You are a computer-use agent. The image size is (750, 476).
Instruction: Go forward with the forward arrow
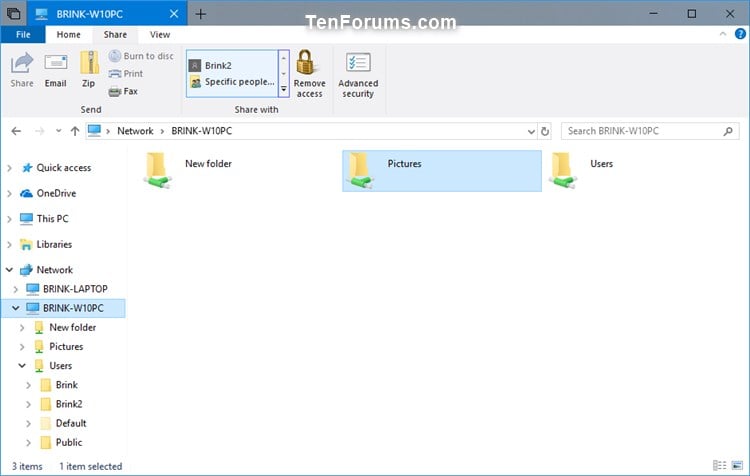[x=40, y=131]
